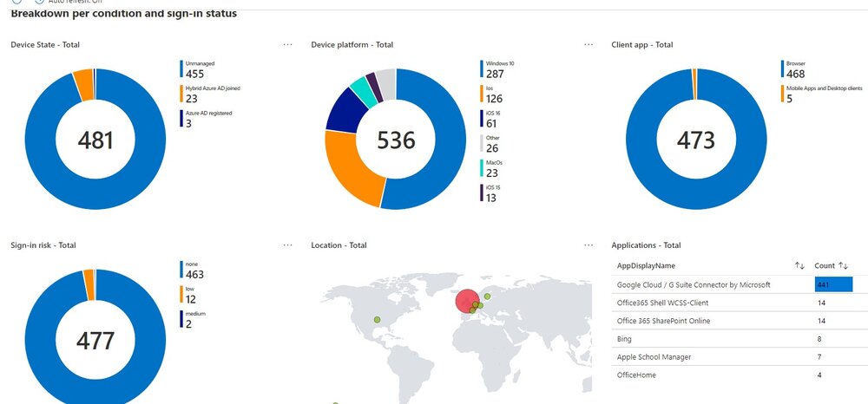Select sign-in risk low legend 12
Image resolution: width=868 pixels, height=404 pixels.
point(188,294)
